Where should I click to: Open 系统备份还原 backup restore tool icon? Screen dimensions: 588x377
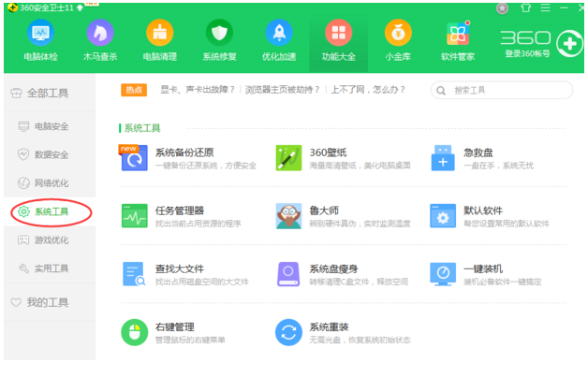(135, 158)
